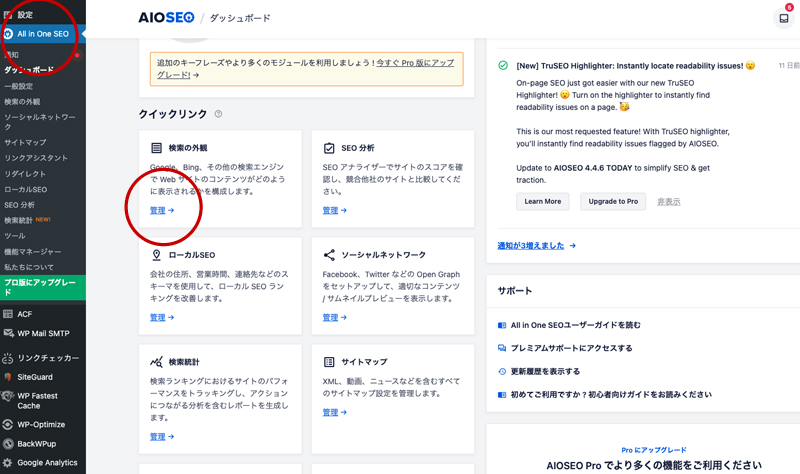Image resolution: width=800 pixels, height=474 pixels.
Task: Open 一般設定 submenu item
Action: 18,86
